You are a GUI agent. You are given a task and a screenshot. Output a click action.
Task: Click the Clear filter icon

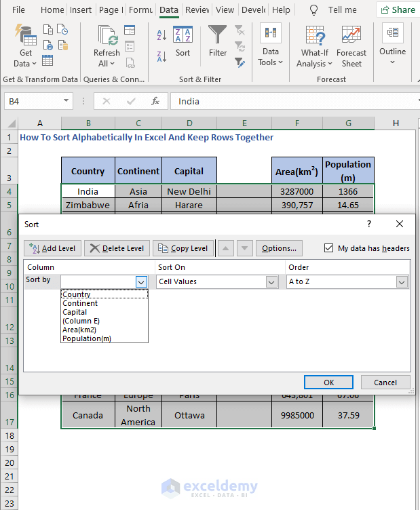click(240, 31)
